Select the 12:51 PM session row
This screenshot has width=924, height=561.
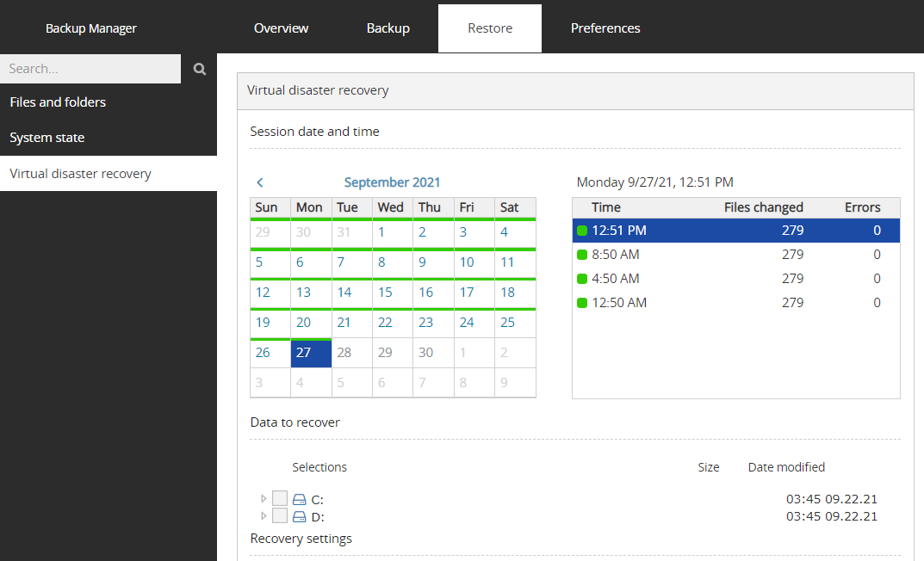pyautogui.click(x=736, y=231)
